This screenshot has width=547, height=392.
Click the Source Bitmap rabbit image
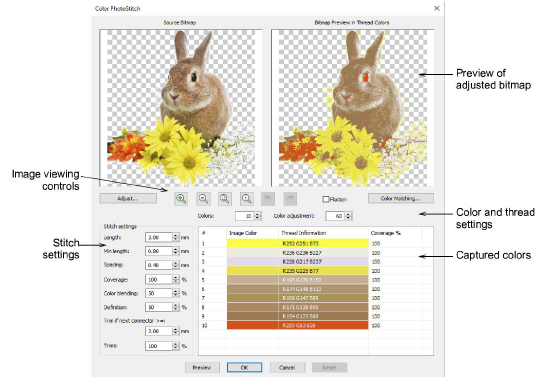181,108
